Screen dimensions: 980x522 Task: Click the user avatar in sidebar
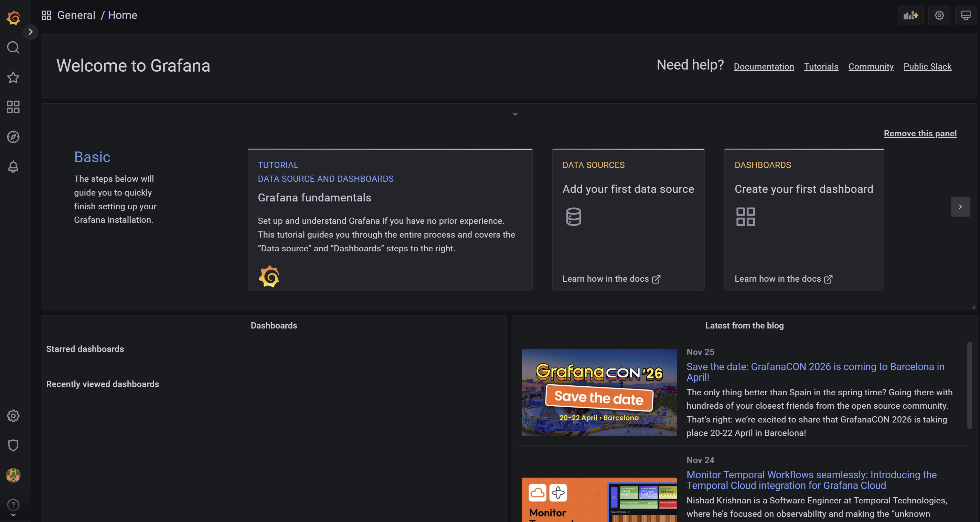point(13,475)
